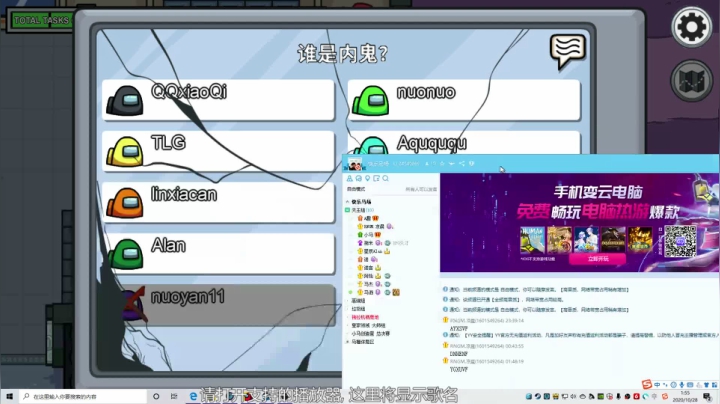720x404 pixels.
Task: Open the ship map button
Action: (x=691, y=81)
